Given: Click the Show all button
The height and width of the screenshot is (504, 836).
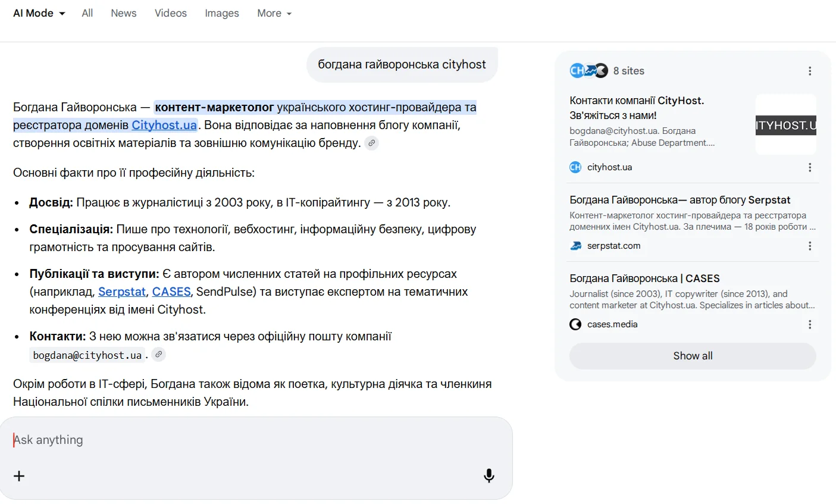Looking at the screenshot, I should (x=693, y=356).
